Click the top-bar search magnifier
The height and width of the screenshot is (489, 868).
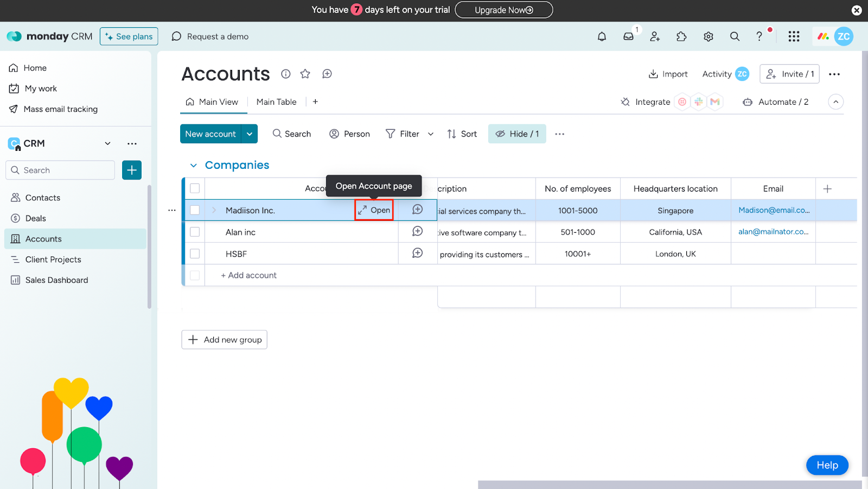[x=735, y=36]
